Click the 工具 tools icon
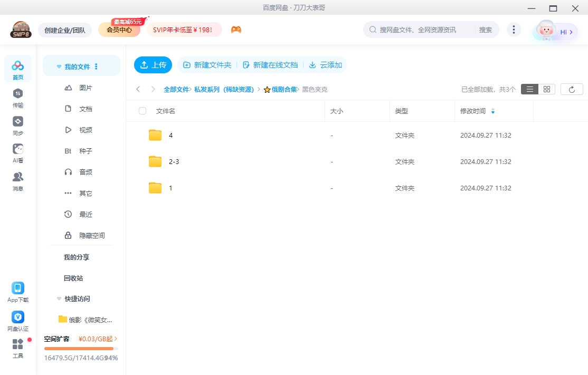 [17, 347]
